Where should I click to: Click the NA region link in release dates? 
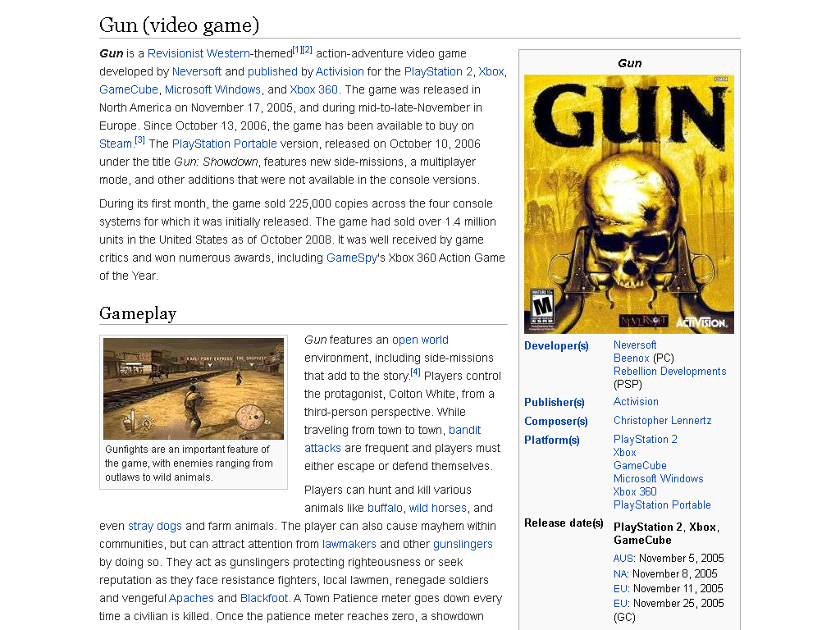click(620, 573)
